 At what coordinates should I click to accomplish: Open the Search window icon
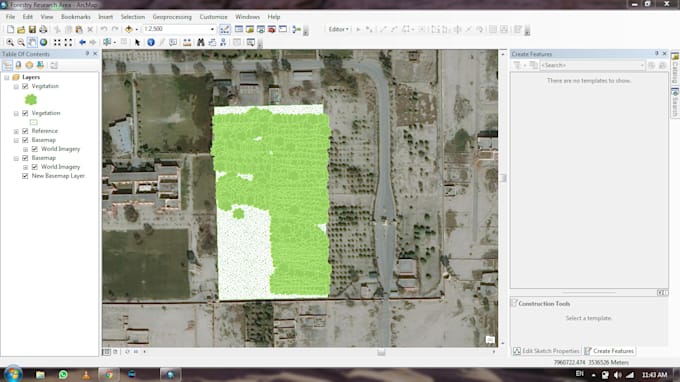pyautogui.click(x=261, y=29)
